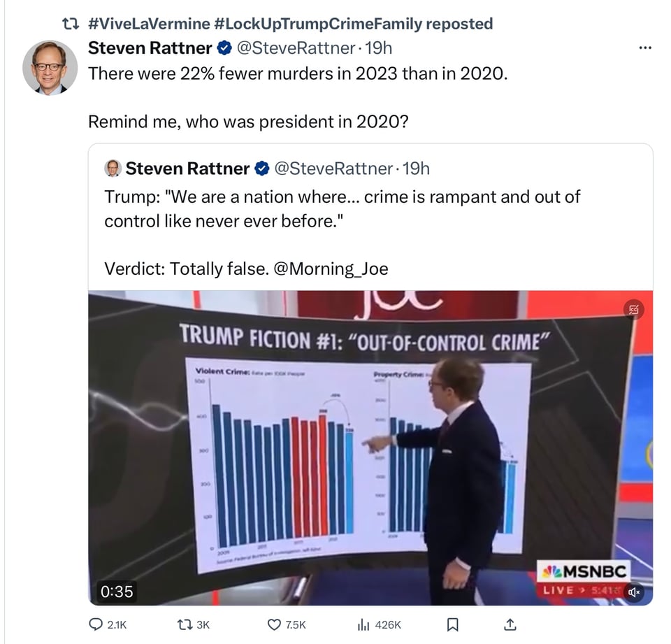
Task: Click the reply speech bubble icon
Action: pyautogui.click(x=97, y=624)
